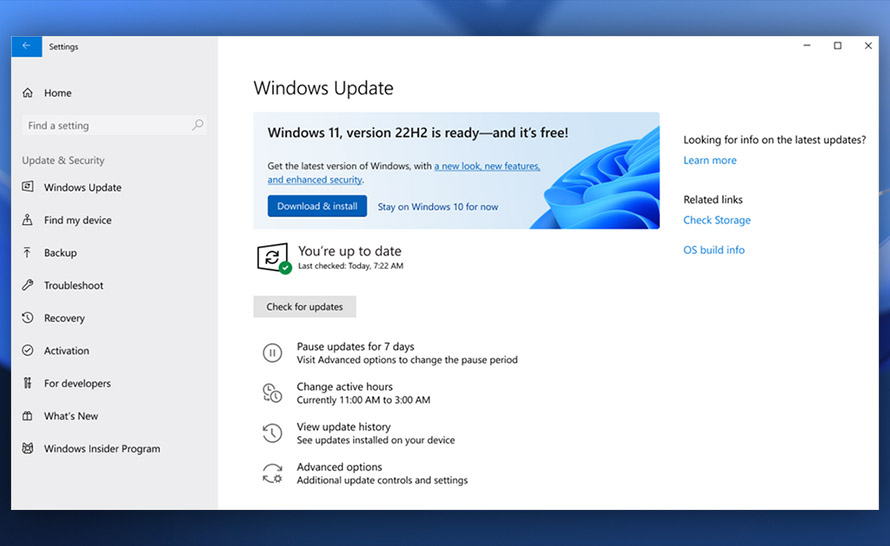Click the Learn more link
The height and width of the screenshot is (546, 890).
pyautogui.click(x=710, y=160)
